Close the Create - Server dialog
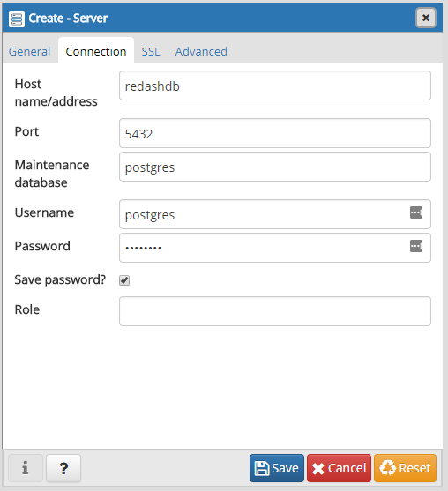This screenshot has height=491, width=448. [425, 18]
